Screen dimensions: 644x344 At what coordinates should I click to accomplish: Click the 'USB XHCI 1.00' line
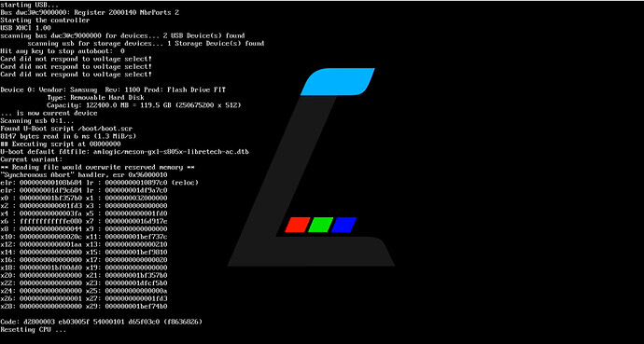coord(25,28)
